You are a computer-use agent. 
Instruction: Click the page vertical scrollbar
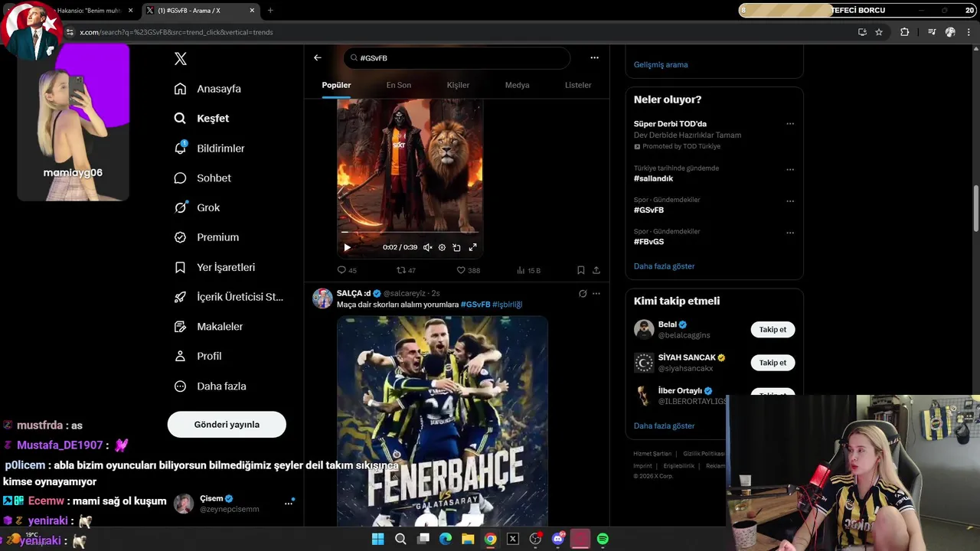[975, 208]
